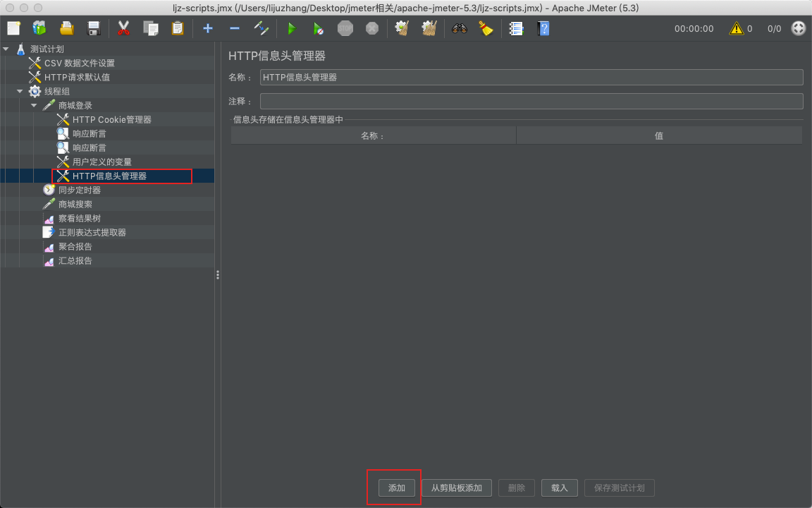Click the 注释 input field
The width and height of the screenshot is (812, 508).
point(531,101)
